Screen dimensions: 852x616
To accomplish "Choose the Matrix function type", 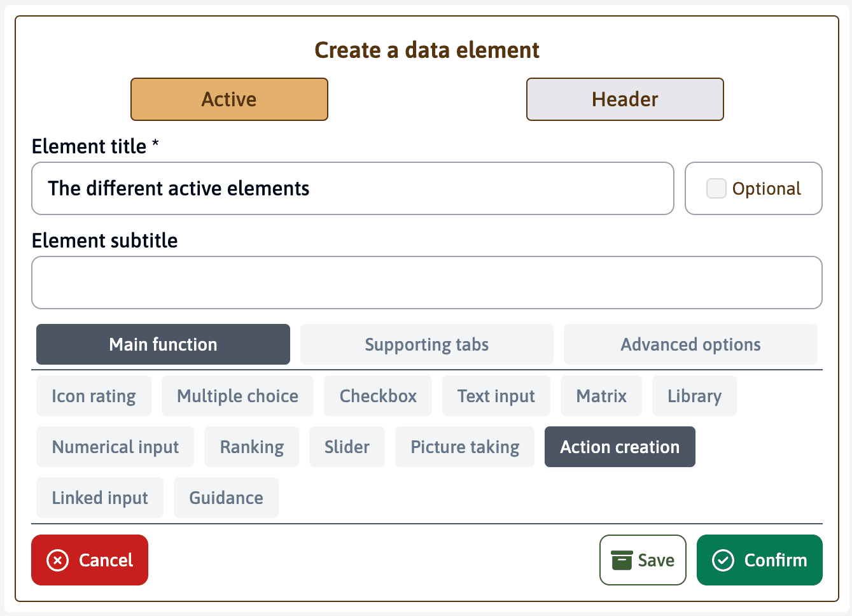I will tap(601, 396).
